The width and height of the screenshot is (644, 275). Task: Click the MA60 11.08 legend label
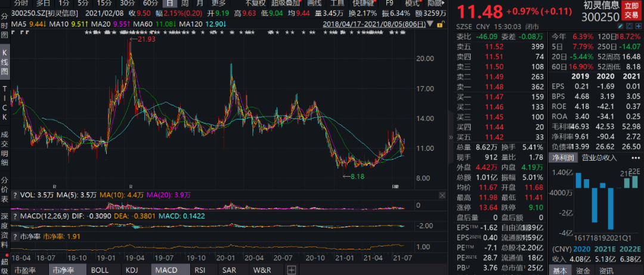pyautogui.click(x=155, y=24)
